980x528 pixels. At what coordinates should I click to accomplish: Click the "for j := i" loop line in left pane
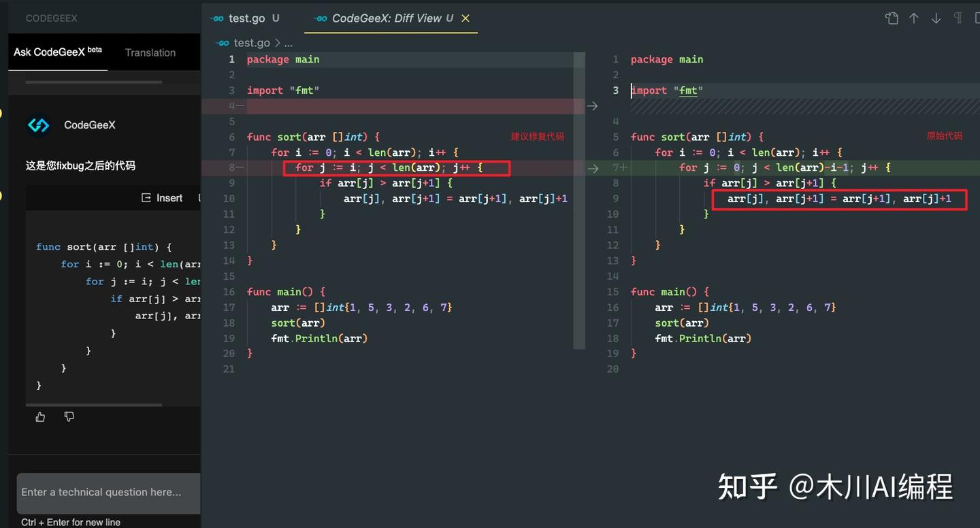click(x=389, y=167)
